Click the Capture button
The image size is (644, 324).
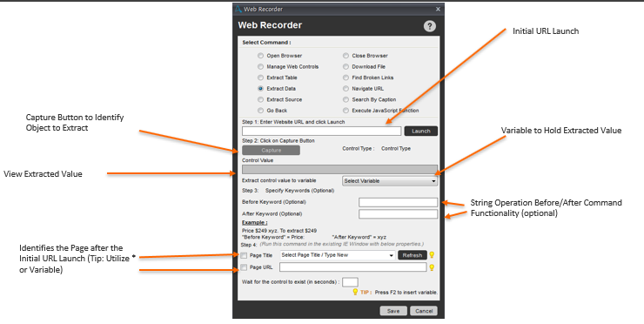[x=271, y=150]
